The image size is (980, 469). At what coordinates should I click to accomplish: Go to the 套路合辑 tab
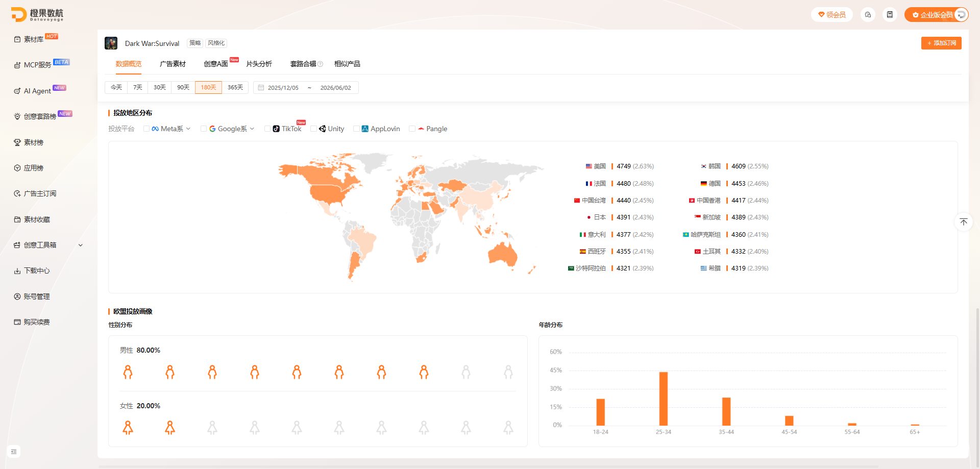(303, 64)
